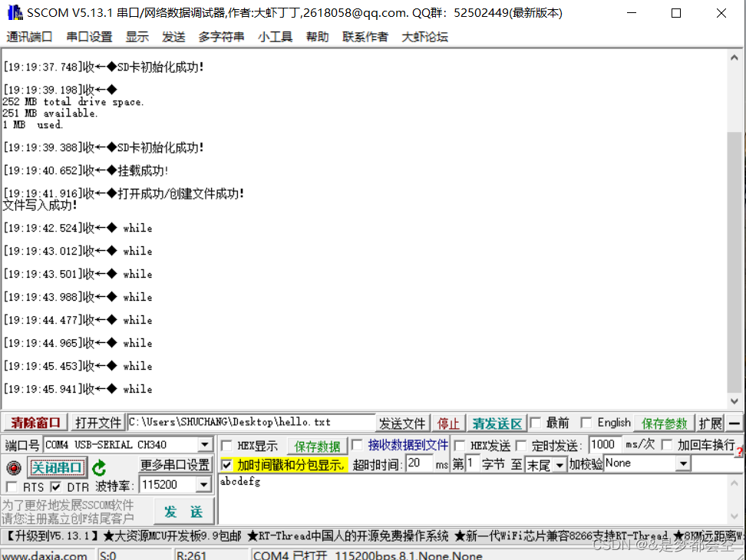
Task: Open the 多字符串 menu
Action: click(221, 36)
